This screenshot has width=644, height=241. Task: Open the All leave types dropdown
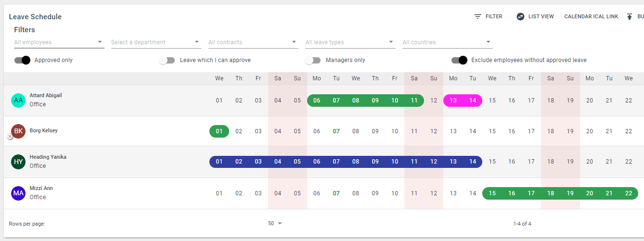click(x=350, y=42)
